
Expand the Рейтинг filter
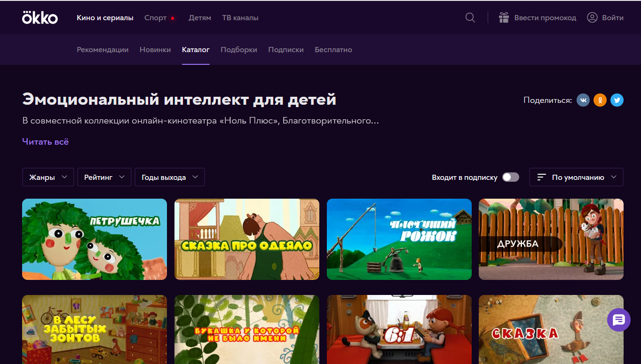point(104,177)
